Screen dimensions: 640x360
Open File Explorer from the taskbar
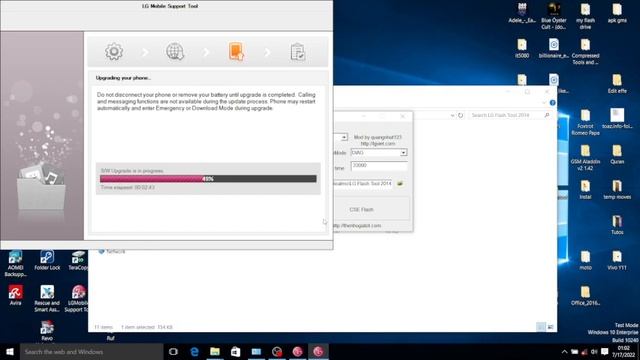215,351
